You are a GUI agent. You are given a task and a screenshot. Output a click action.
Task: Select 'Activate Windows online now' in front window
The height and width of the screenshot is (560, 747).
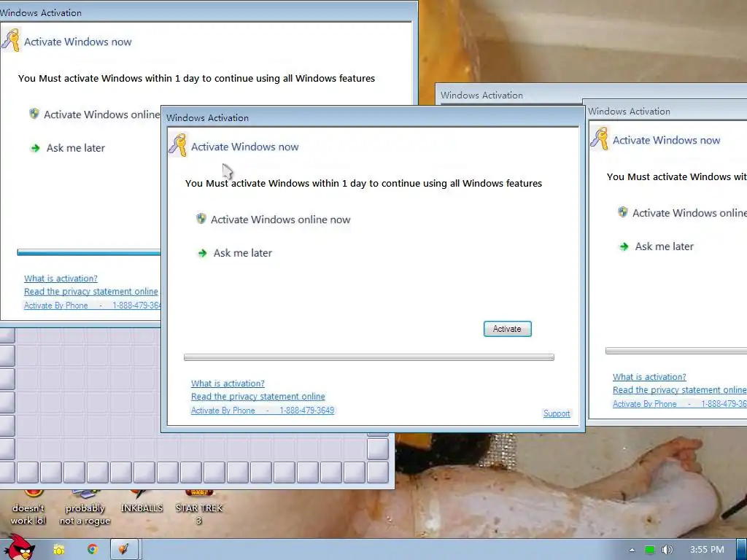[280, 219]
